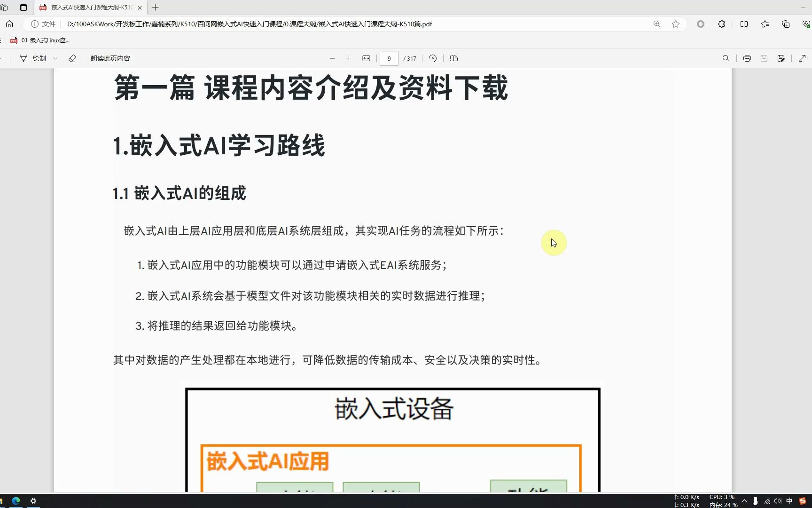This screenshot has width=812, height=508.
Task: Click the page number field showing 9
Action: click(x=389, y=58)
